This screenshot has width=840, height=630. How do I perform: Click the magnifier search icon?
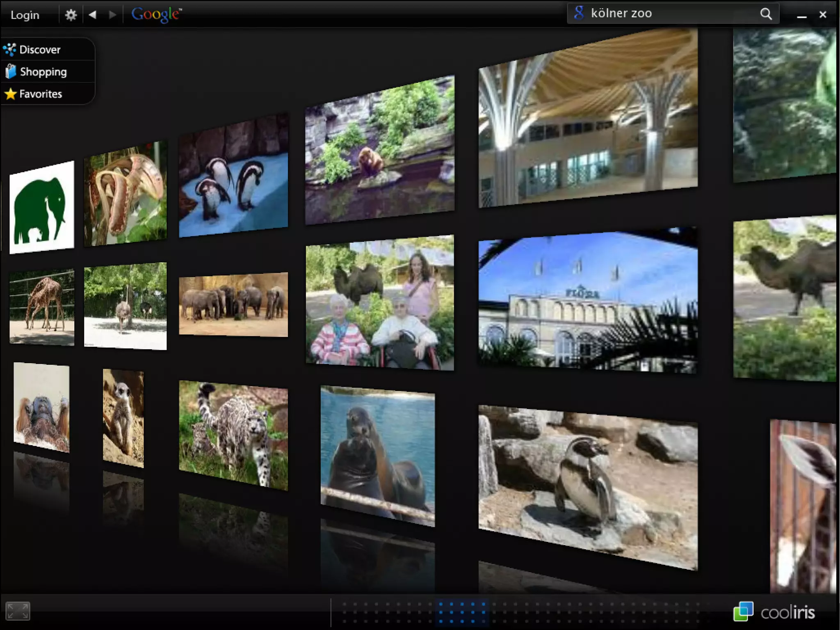point(765,14)
